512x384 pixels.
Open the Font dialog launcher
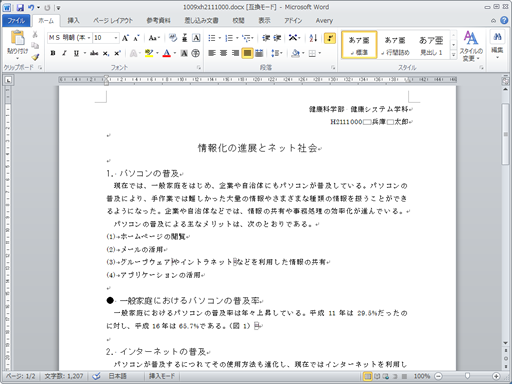[x=199, y=68]
